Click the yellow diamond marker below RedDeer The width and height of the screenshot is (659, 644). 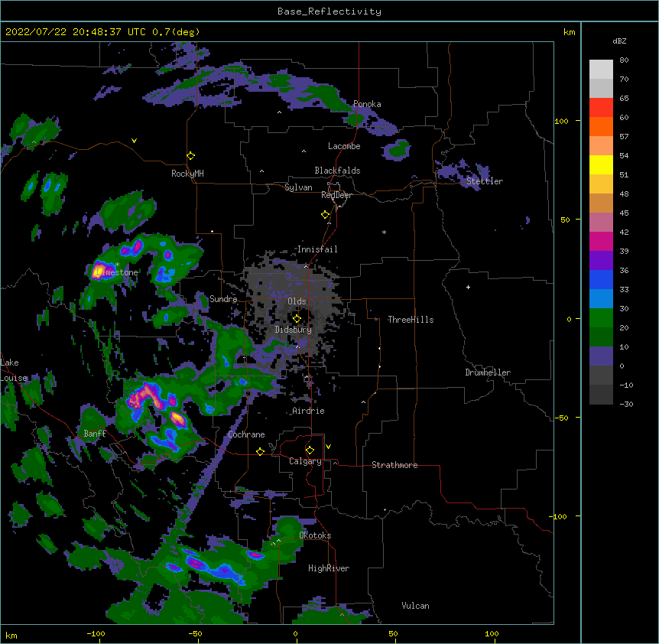click(x=325, y=215)
